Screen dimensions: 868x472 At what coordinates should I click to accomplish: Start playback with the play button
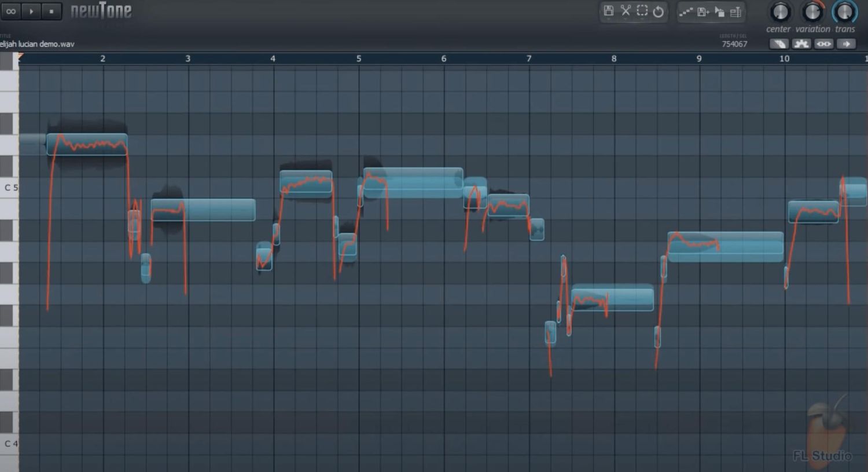[31, 11]
